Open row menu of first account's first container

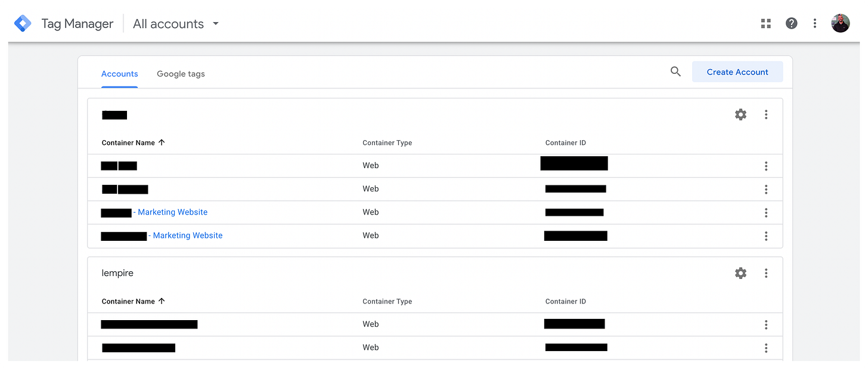coord(766,166)
